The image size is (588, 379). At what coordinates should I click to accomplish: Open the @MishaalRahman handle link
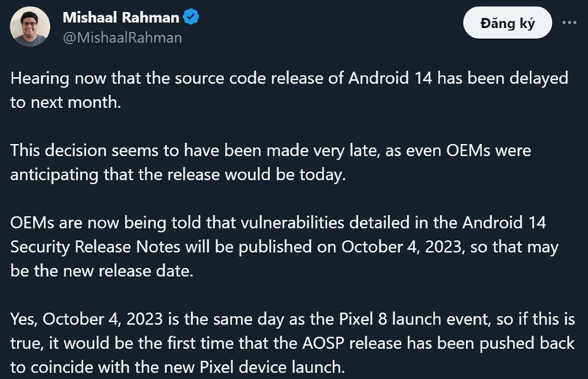coord(122,37)
